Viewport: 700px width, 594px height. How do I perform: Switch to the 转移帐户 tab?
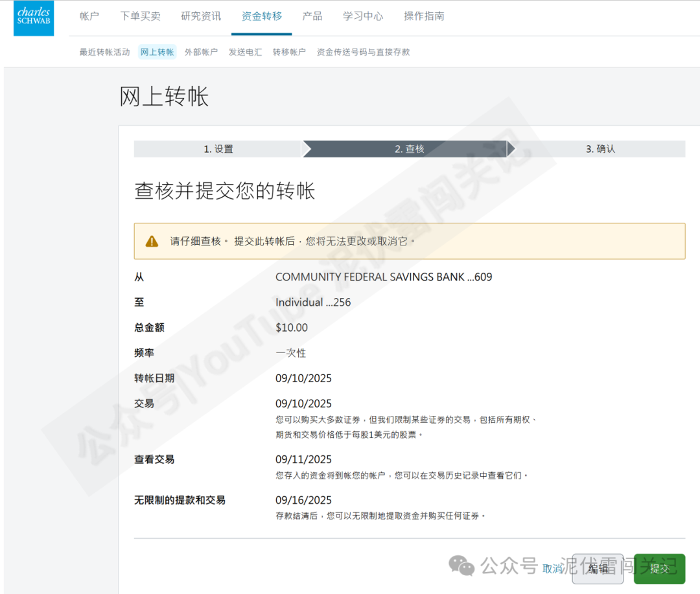tap(288, 52)
